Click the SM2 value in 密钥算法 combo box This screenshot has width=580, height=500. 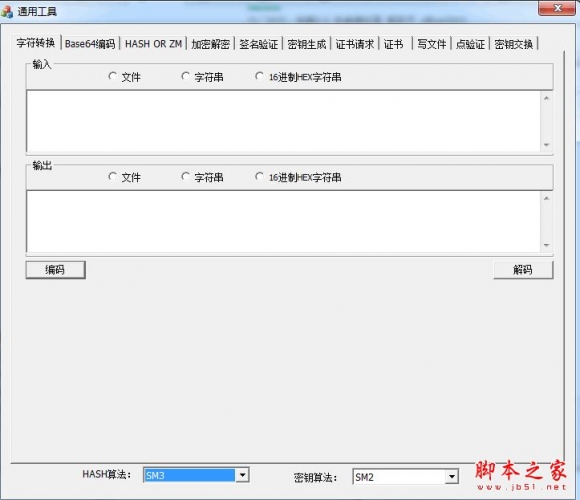pos(399,477)
